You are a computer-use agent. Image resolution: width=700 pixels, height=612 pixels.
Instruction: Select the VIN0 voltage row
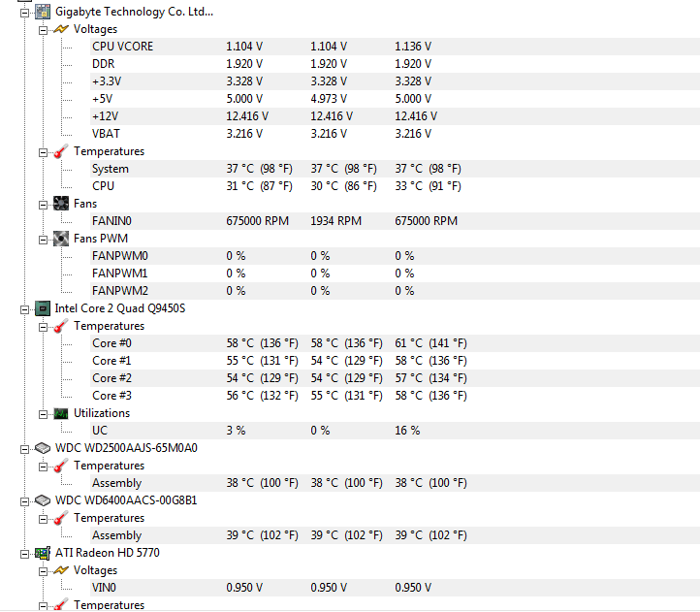(x=105, y=588)
